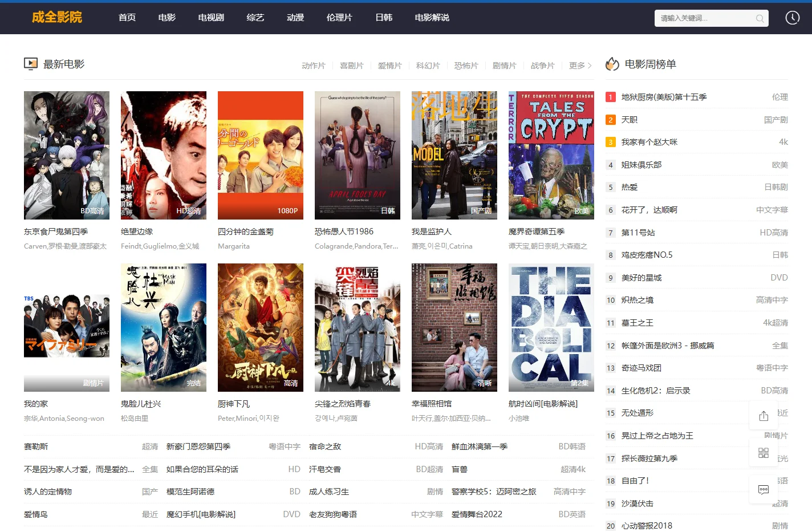Viewport: 812px width, 532px height.
Task: Open 幸福照相馆 poster thumbnail
Action: pos(454,327)
